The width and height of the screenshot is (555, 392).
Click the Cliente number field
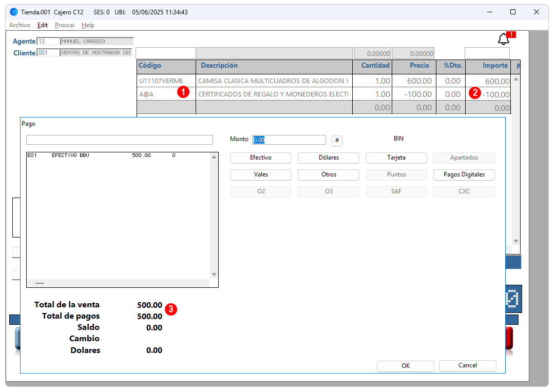click(x=48, y=53)
